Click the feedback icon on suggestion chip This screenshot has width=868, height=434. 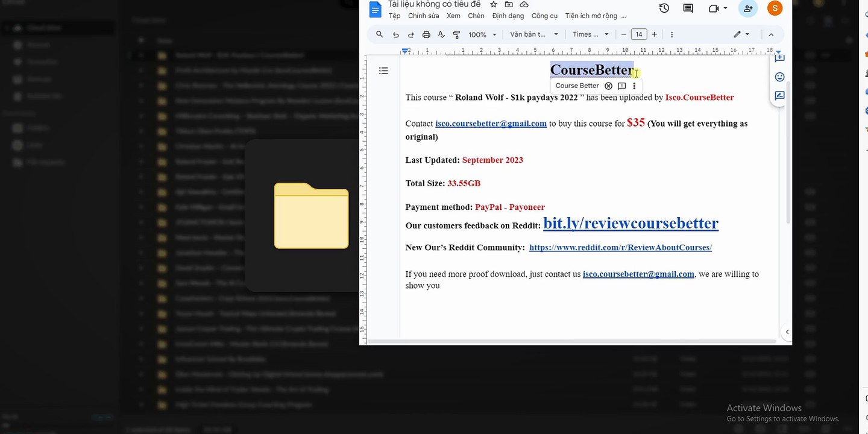click(x=621, y=86)
